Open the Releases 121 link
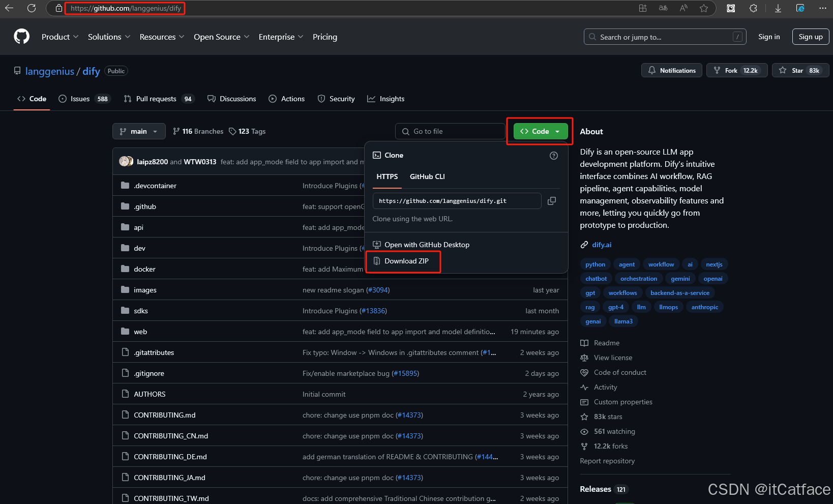This screenshot has width=833, height=504. [604, 489]
